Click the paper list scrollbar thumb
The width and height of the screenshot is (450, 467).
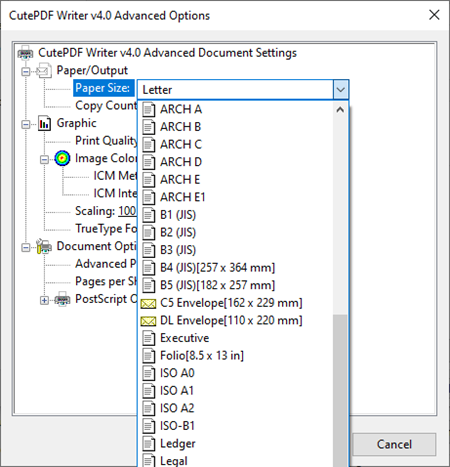click(340, 391)
